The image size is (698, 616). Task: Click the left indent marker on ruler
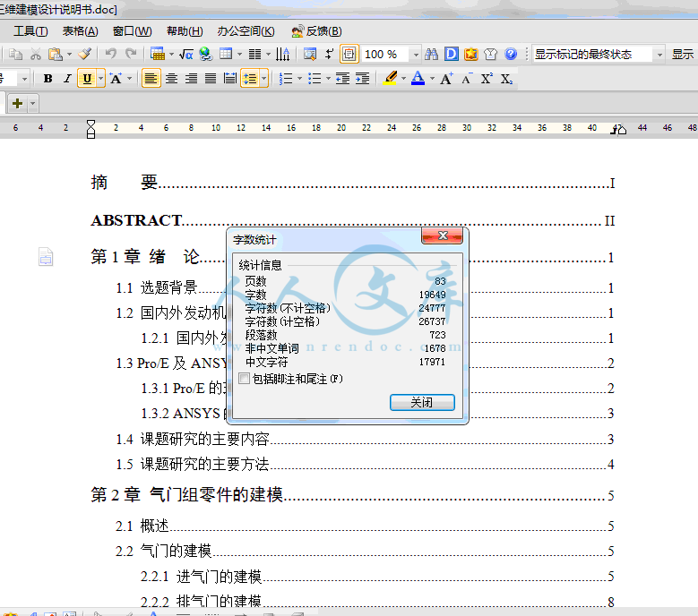coord(90,134)
